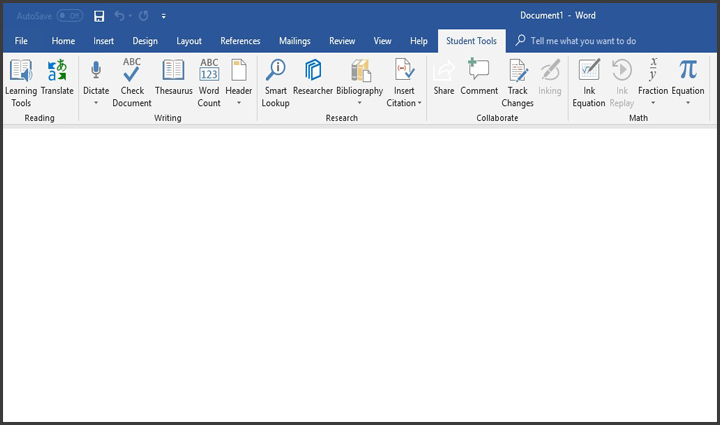The image size is (720, 425).
Task: Open Learning Tools in Reading group
Action: (21, 83)
